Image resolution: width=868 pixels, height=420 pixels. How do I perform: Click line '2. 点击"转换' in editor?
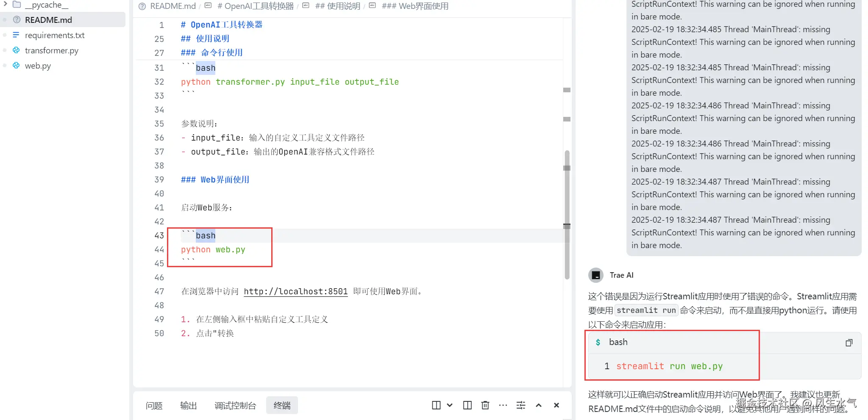pos(207,333)
